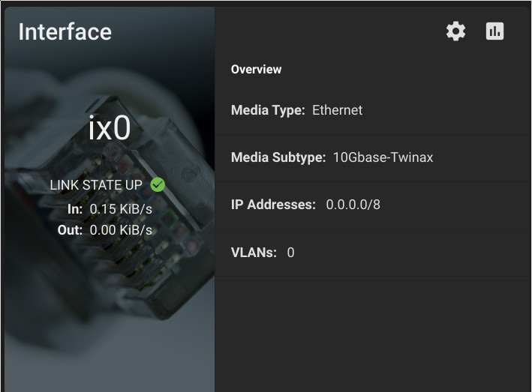Select the 10Gbase-Twinax value
The image size is (532, 392).
click(x=383, y=157)
